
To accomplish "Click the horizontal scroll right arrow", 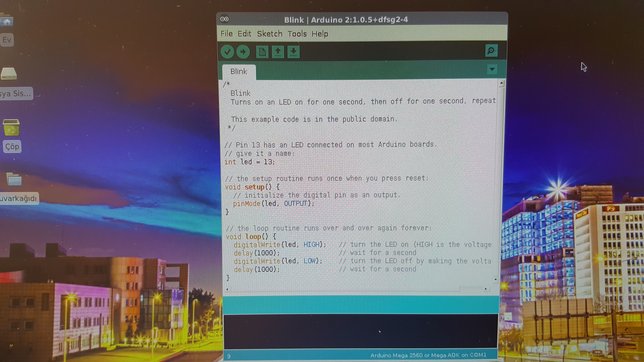I will 486,289.
